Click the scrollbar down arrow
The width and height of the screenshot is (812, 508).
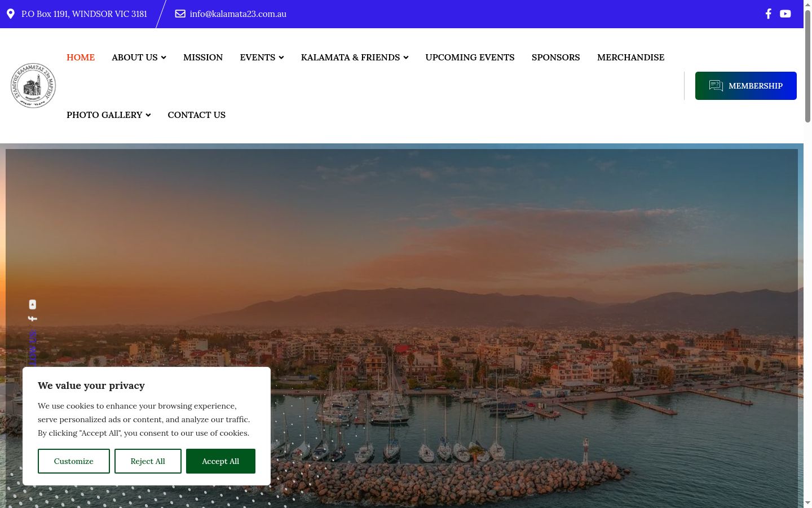coord(807,503)
